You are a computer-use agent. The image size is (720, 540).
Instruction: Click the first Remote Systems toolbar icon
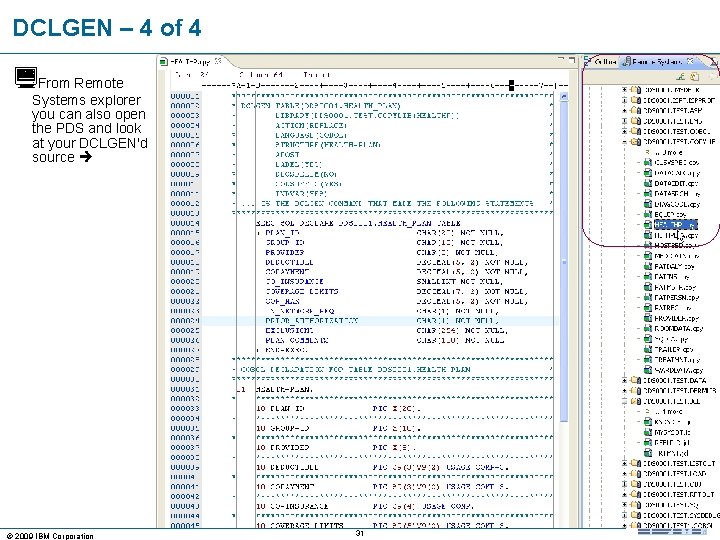tap(681, 76)
